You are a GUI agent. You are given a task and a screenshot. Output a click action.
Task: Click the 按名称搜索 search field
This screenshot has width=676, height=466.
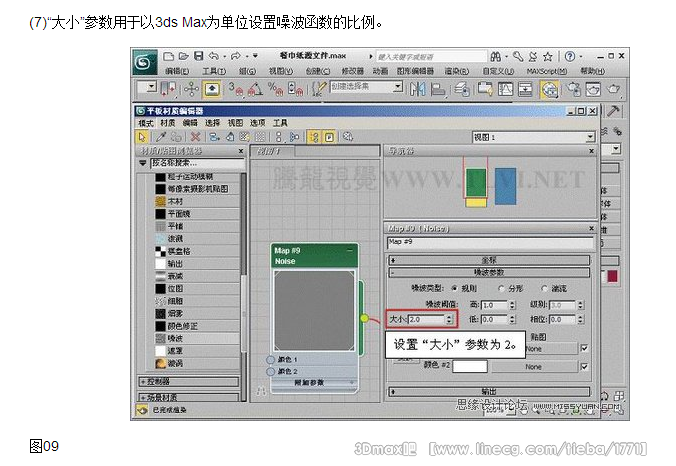pos(198,163)
